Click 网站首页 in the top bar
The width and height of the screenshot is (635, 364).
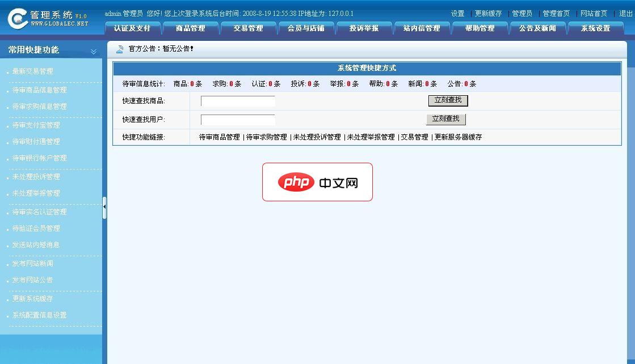tap(594, 12)
